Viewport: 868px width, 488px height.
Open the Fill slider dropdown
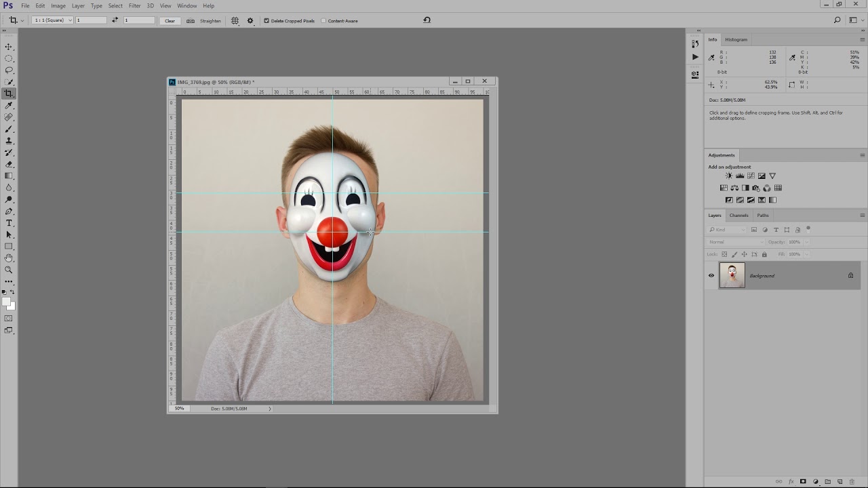[x=806, y=254]
